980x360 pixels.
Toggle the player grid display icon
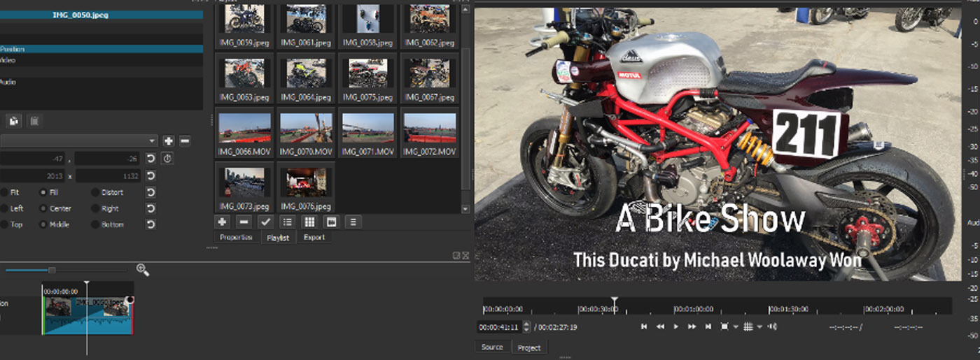coord(748,326)
